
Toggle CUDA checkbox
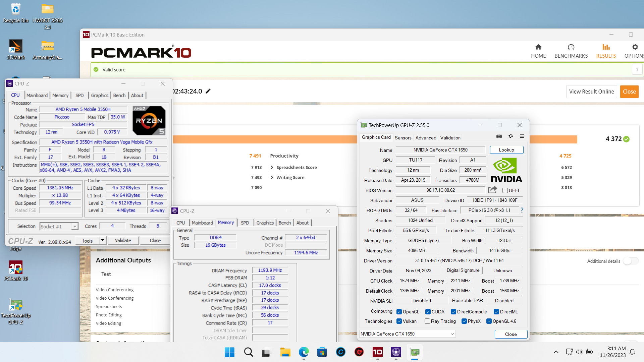[x=428, y=312]
